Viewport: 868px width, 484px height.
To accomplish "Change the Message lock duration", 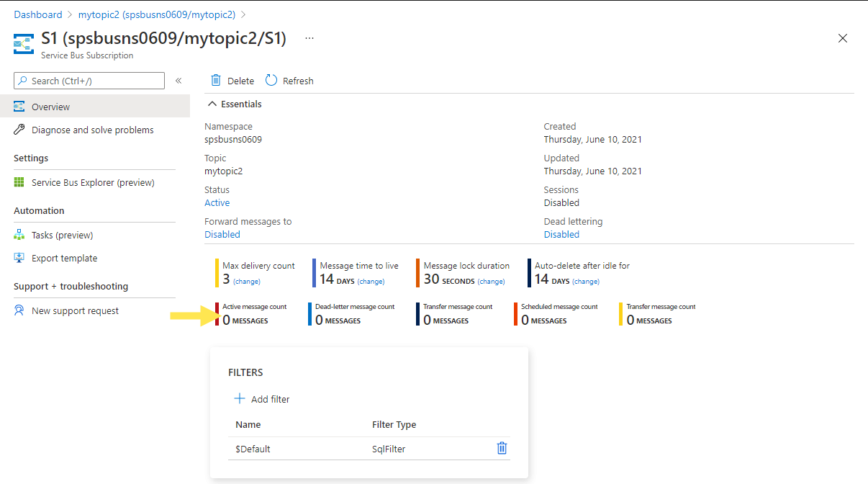I will coord(492,282).
